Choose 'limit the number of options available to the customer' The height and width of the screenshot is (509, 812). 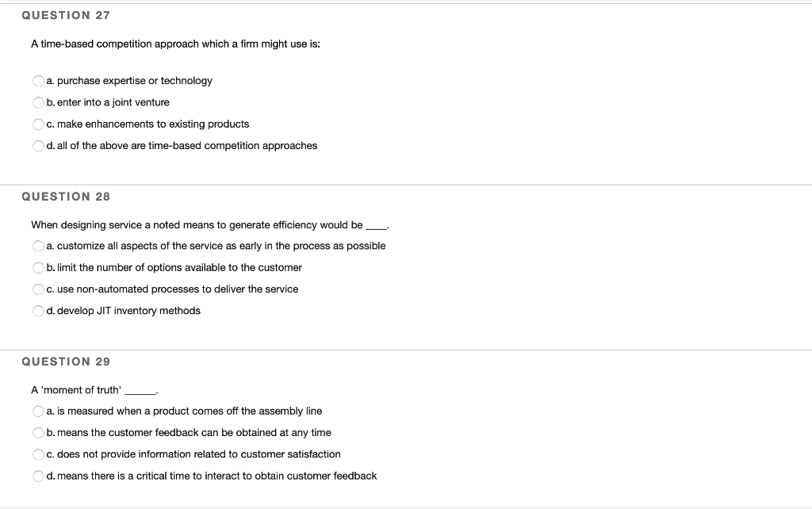(x=38, y=267)
